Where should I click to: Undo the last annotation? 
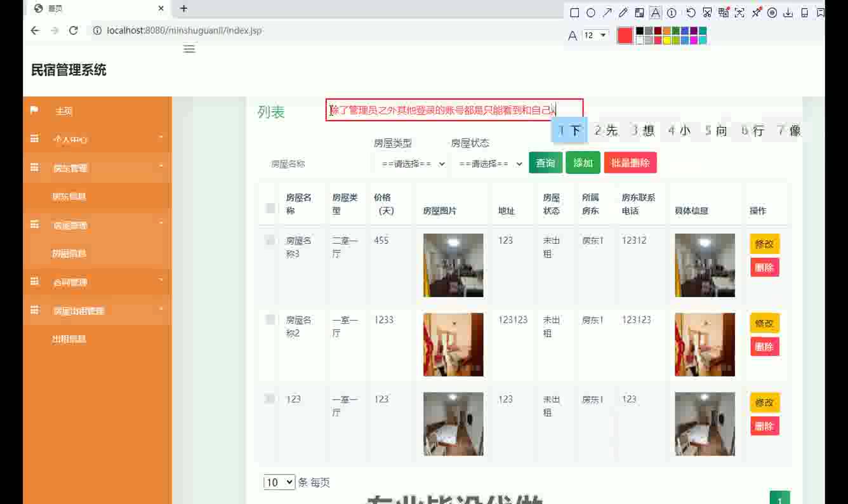[x=691, y=13]
